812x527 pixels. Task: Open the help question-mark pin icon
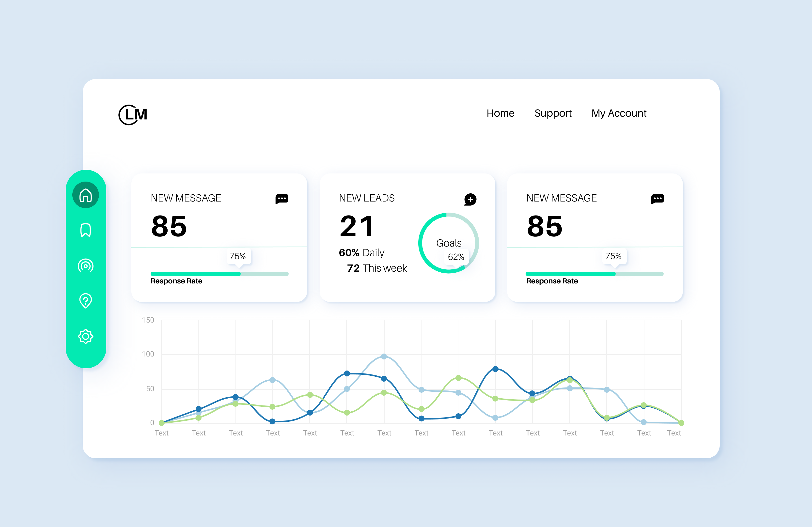[x=86, y=301]
